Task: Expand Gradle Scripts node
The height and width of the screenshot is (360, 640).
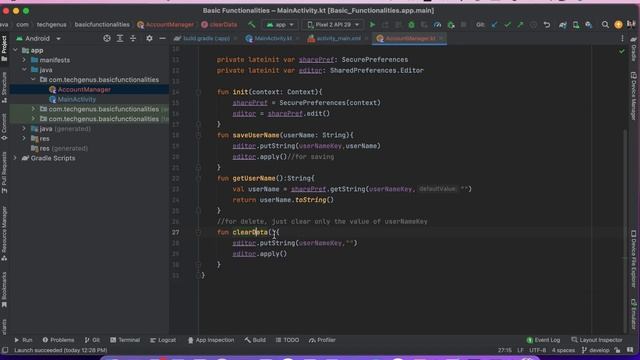Action: (15, 158)
